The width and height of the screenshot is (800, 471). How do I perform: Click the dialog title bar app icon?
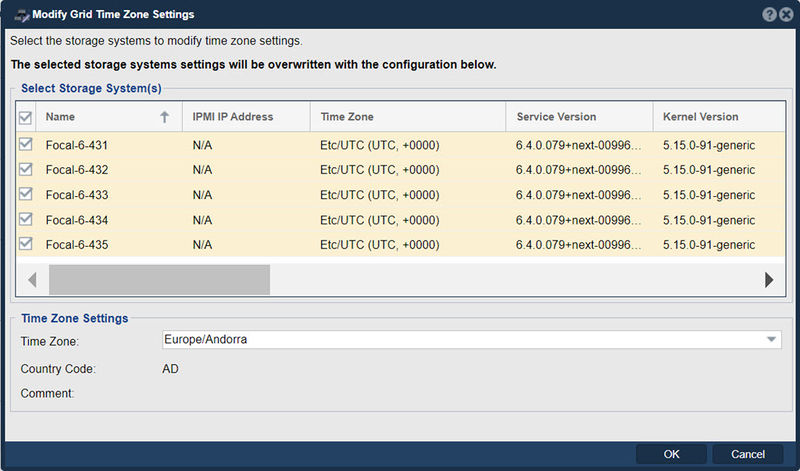[21, 15]
